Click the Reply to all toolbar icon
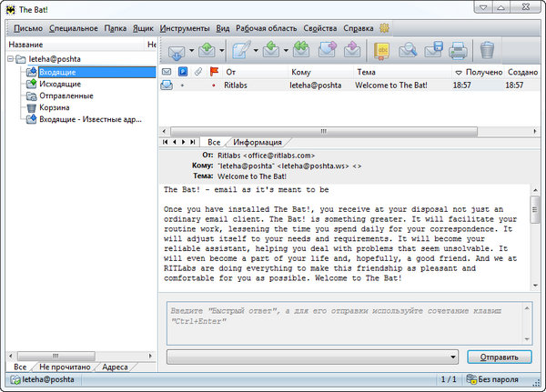 tap(300, 51)
